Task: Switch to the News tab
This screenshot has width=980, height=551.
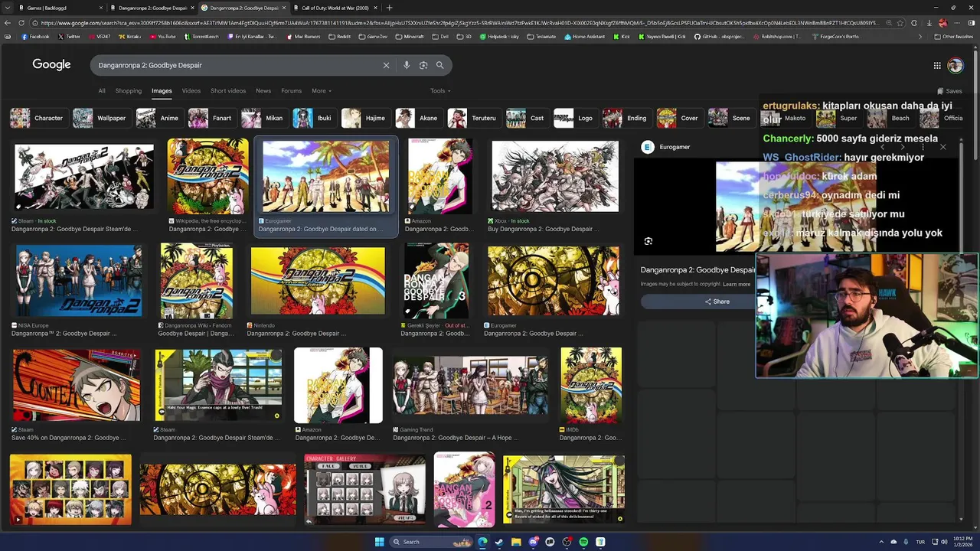Action: [x=263, y=91]
